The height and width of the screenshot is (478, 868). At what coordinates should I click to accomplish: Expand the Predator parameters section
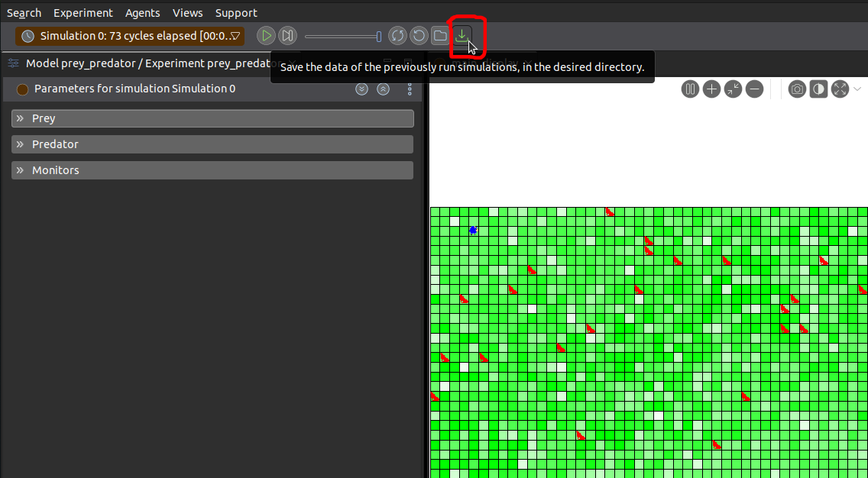click(212, 144)
